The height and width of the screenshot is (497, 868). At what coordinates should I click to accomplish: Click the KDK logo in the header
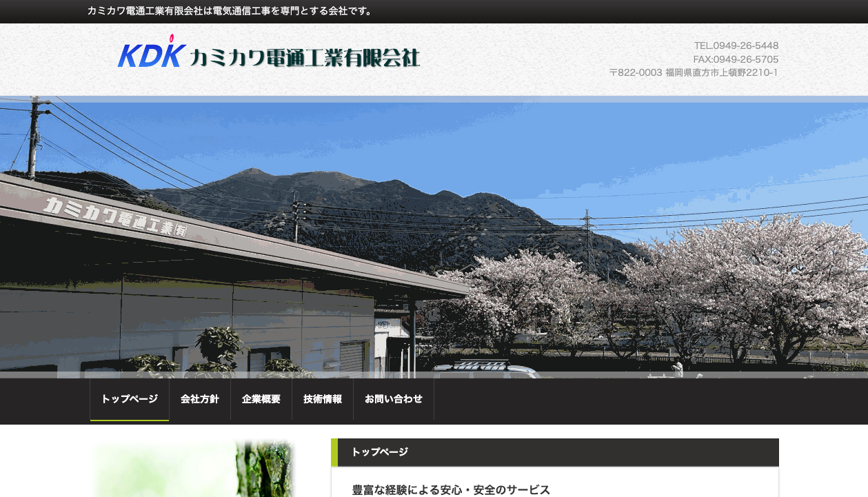(151, 52)
